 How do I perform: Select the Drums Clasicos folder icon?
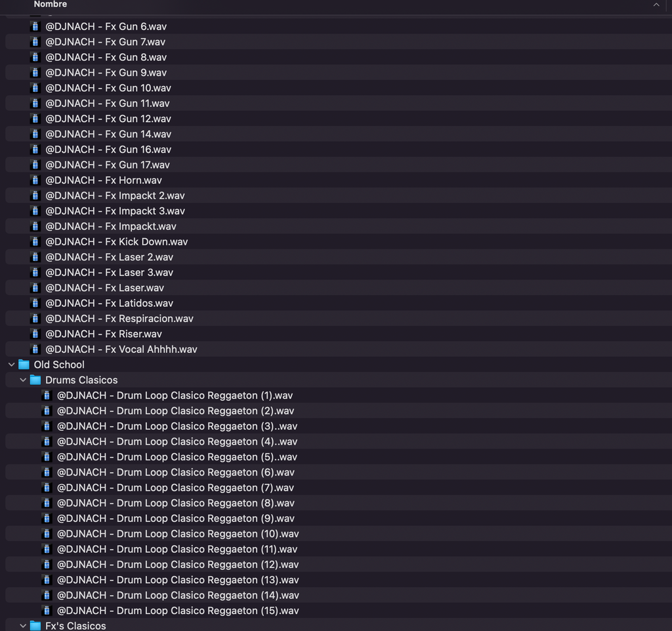[x=35, y=380]
